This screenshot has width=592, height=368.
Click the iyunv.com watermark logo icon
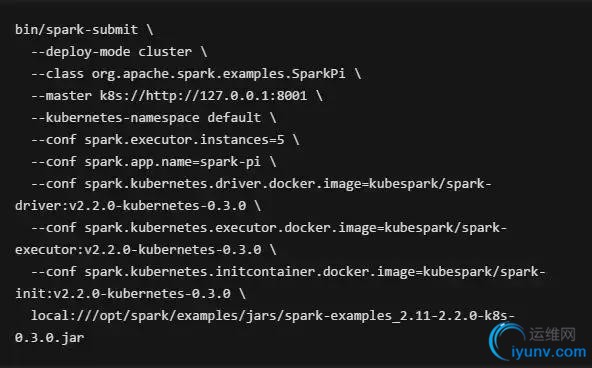[x=506, y=342]
